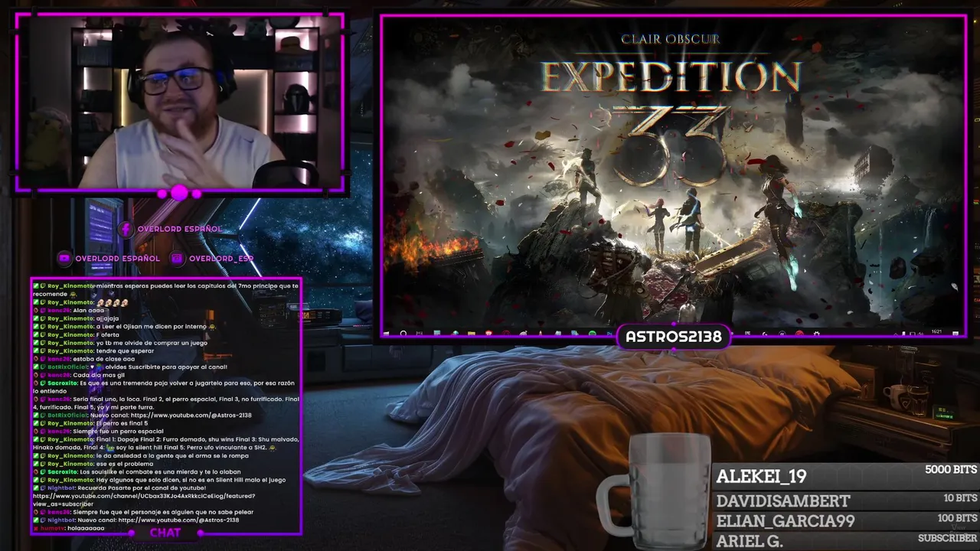Click the Expedition 33 game capture window

pyautogui.click(x=674, y=176)
